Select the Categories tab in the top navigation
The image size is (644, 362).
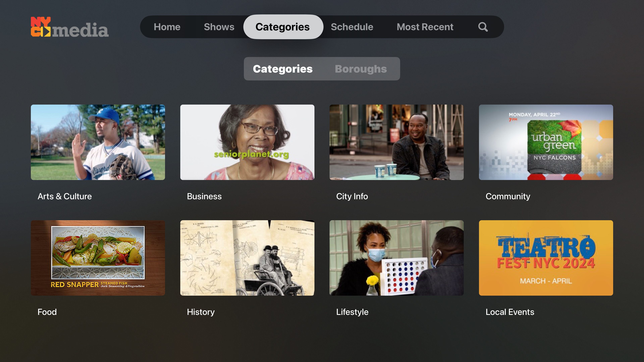(x=283, y=27)
